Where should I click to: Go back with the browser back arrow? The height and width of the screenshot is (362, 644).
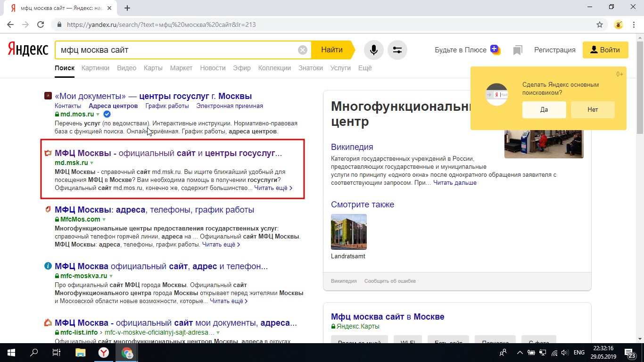point(10,25)
